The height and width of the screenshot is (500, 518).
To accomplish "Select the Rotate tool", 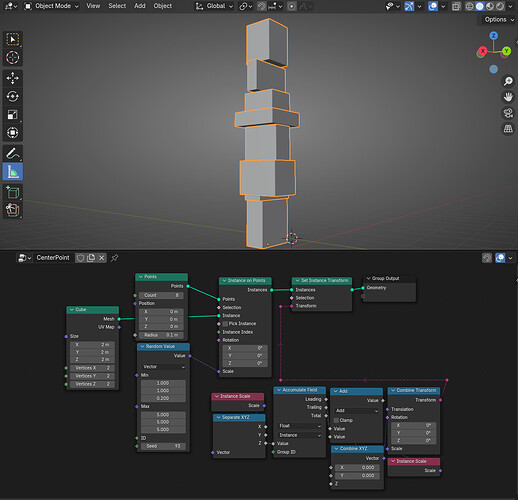I will point(13,96).
